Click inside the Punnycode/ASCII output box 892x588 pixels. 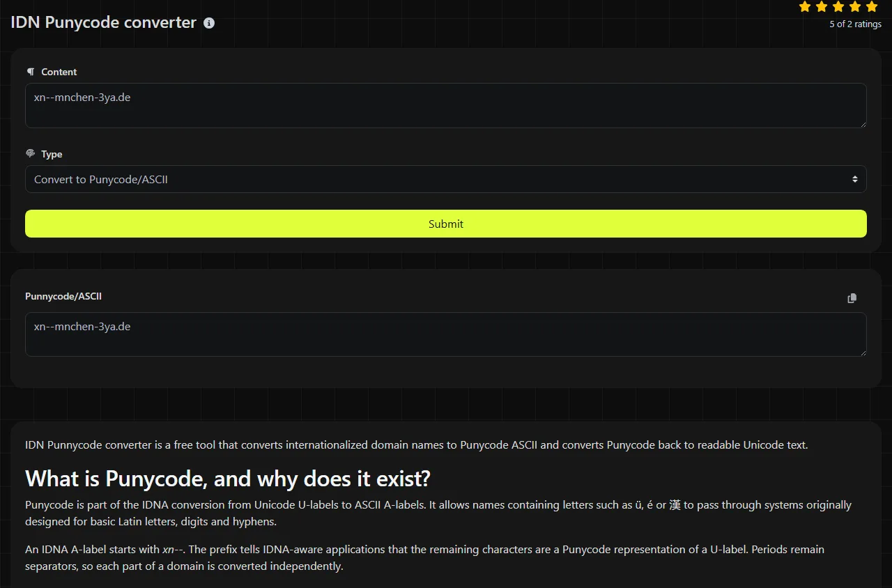446,334
